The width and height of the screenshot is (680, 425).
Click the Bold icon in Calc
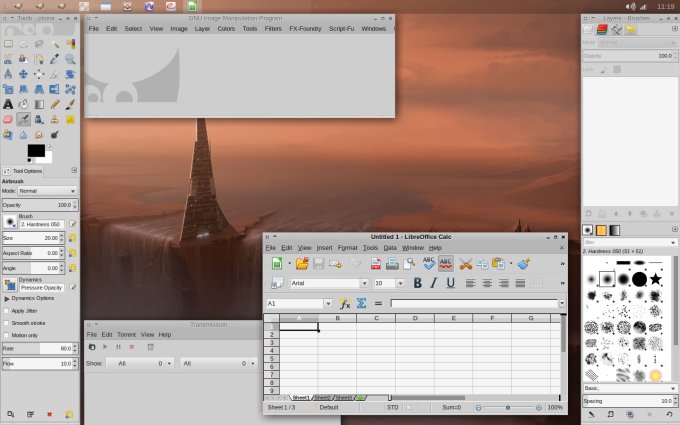[418, 283]
